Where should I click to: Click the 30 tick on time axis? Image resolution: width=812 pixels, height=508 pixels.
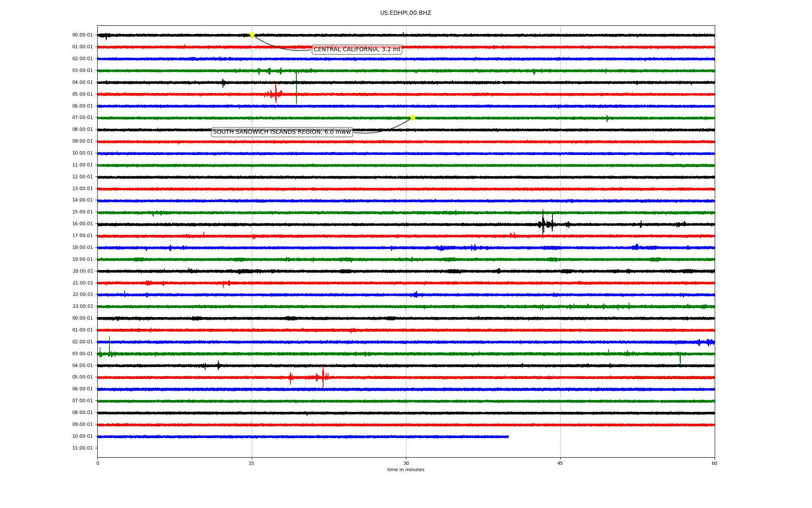(x=406, y=463)
